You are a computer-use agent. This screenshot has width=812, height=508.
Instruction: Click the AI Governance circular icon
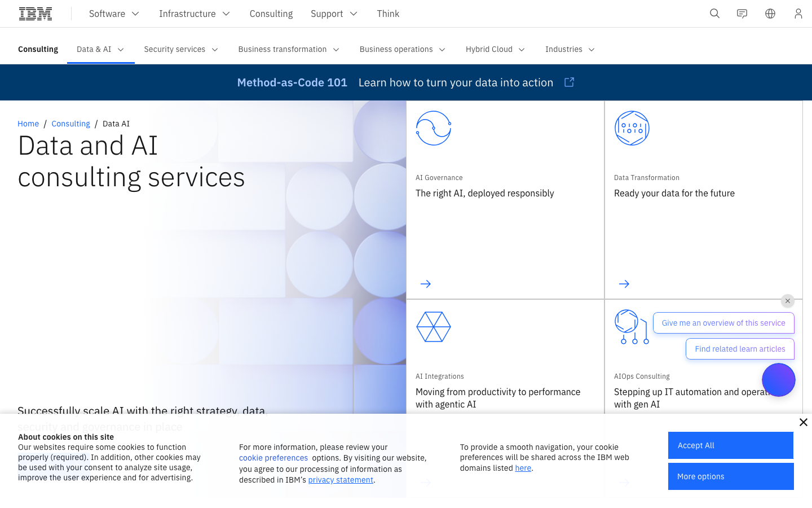tap(434, 128)
